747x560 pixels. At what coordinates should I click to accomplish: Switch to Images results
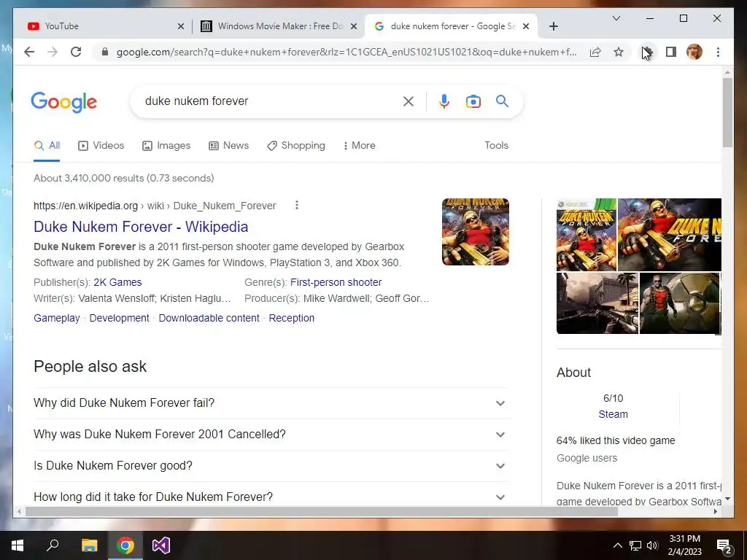(166, 145)
